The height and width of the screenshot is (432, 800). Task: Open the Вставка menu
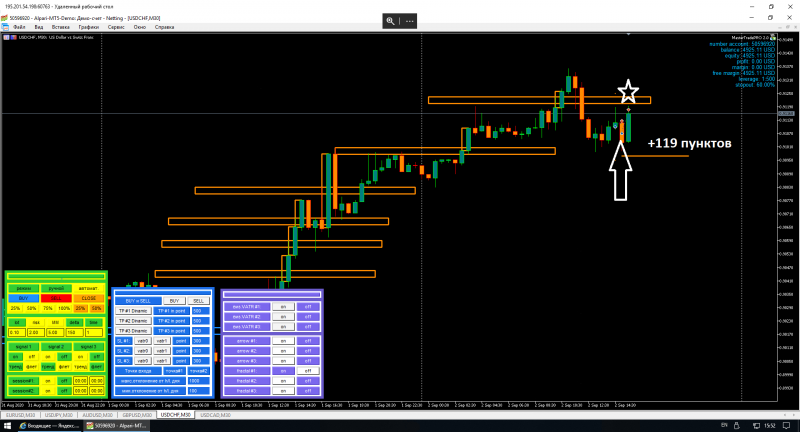(61, 27)
